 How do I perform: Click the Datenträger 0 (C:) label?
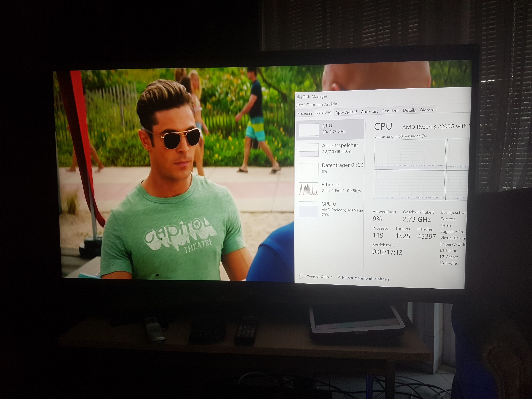(342, 165)
